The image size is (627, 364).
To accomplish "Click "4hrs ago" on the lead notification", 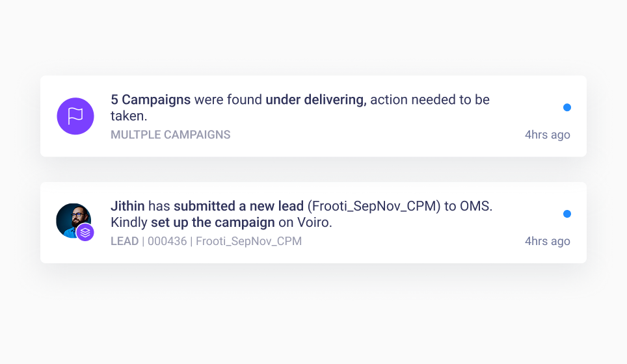I will click(548, 242).
